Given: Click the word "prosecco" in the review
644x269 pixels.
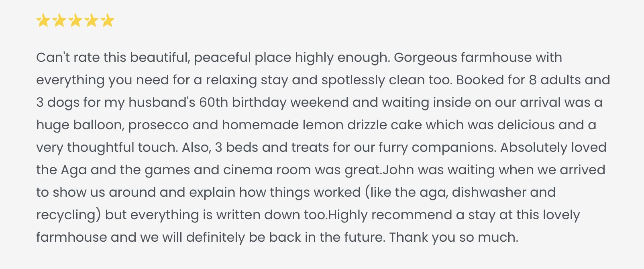Looking at the screenshot, I should (158, 125).
